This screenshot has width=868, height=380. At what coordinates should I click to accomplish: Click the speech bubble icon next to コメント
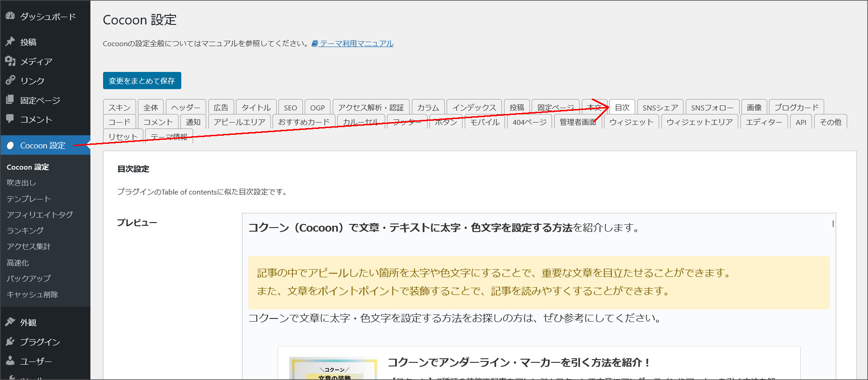(10, 119)
